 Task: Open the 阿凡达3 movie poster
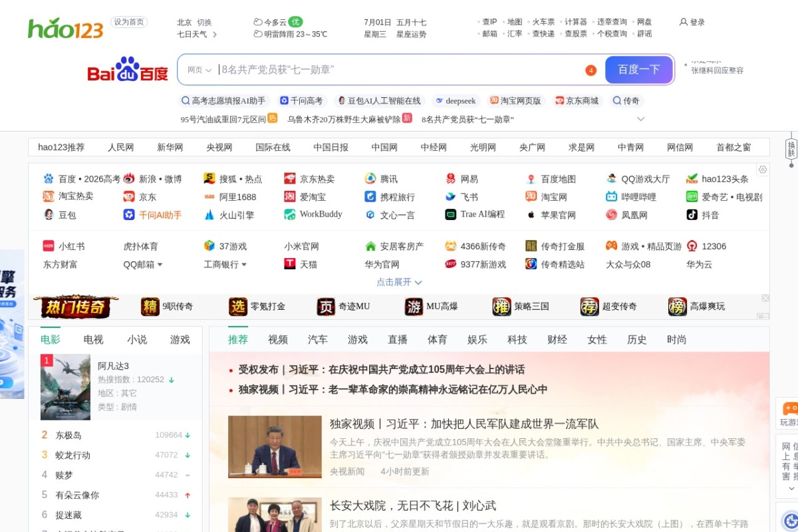[x=65, y=387]
